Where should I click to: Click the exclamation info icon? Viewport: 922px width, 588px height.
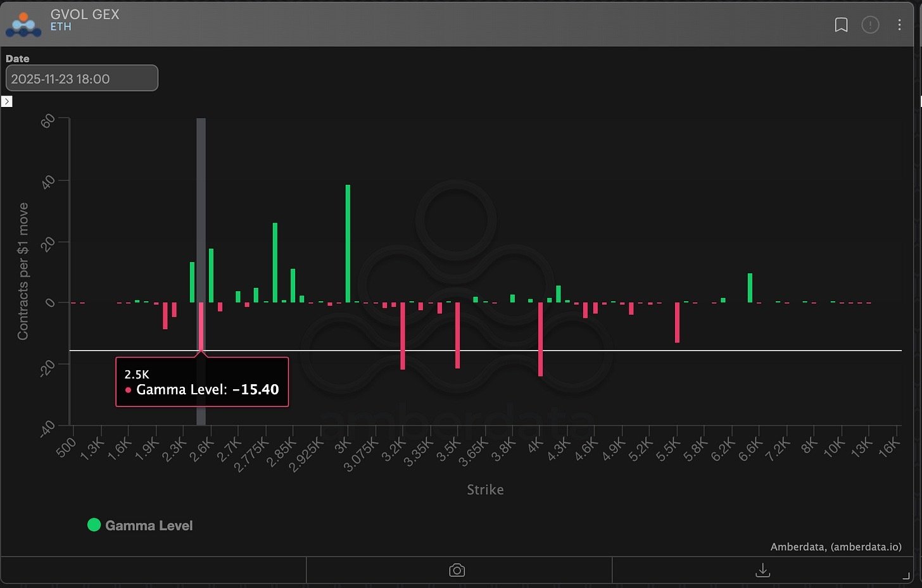870,25
